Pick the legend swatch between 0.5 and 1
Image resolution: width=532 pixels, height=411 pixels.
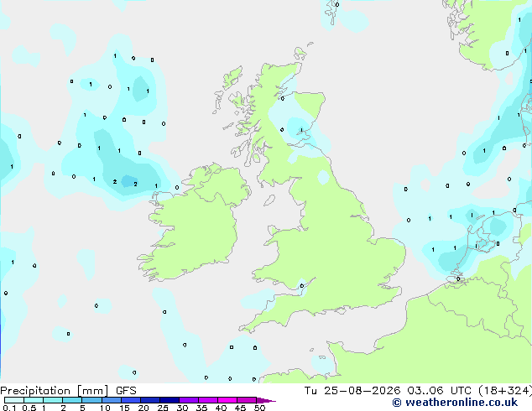pos(34,400)
